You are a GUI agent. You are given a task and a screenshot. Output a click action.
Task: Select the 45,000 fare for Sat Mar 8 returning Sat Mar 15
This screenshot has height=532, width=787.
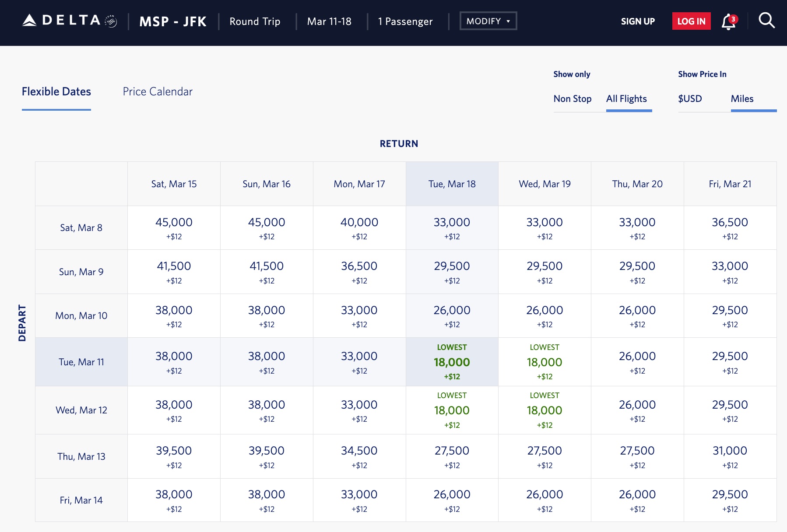pyautogui.click(x=174, y=227)
